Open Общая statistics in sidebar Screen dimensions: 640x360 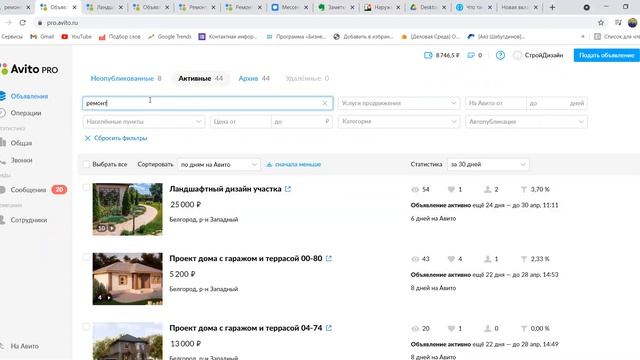pos(21,143)
